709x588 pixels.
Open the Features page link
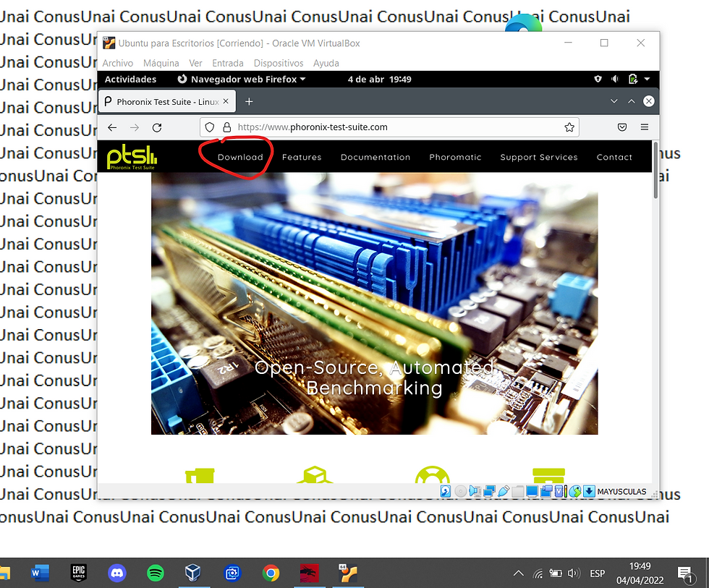[x=302, y=157]
